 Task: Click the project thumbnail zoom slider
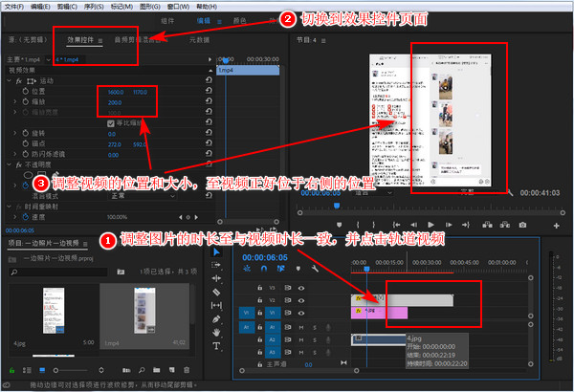[72, 370]
